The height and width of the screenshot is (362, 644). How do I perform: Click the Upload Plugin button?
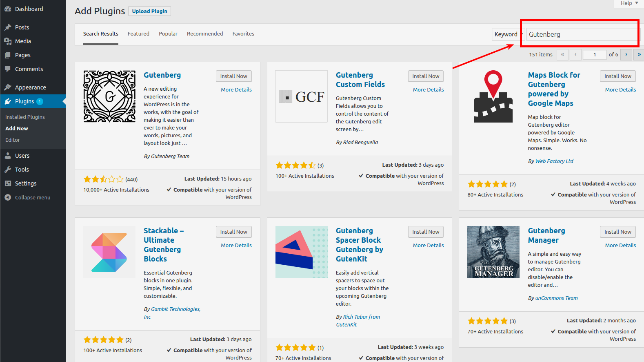pos(149,11)
